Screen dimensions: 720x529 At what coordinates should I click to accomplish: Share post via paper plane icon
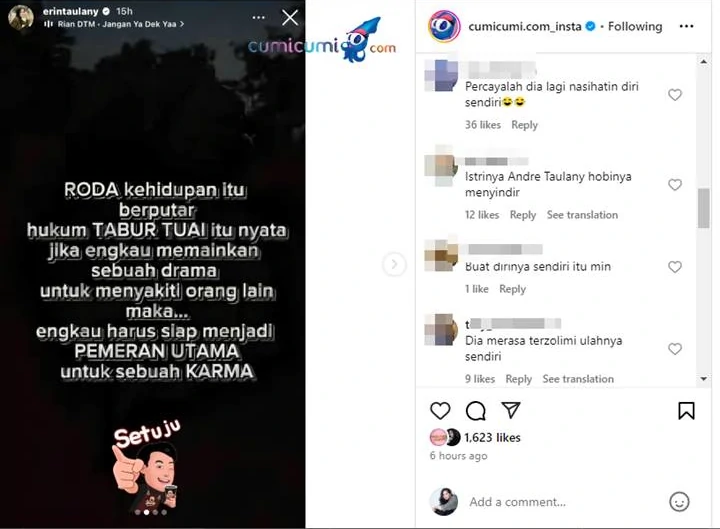pyautogui.click(x=511, y=410)
